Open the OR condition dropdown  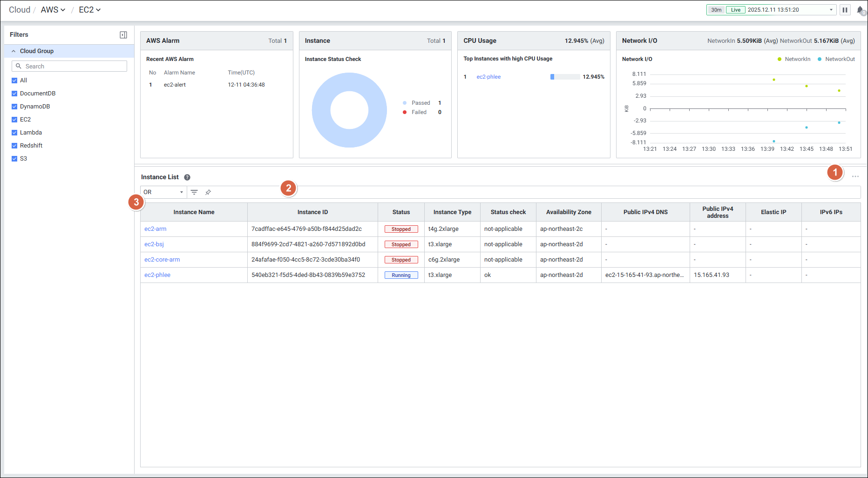(x=163, y=192)
